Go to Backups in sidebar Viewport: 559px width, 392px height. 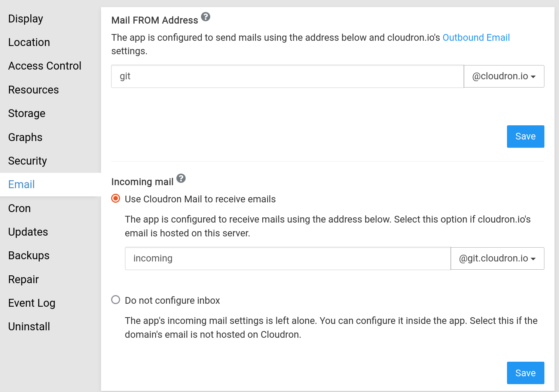point(29,255)
